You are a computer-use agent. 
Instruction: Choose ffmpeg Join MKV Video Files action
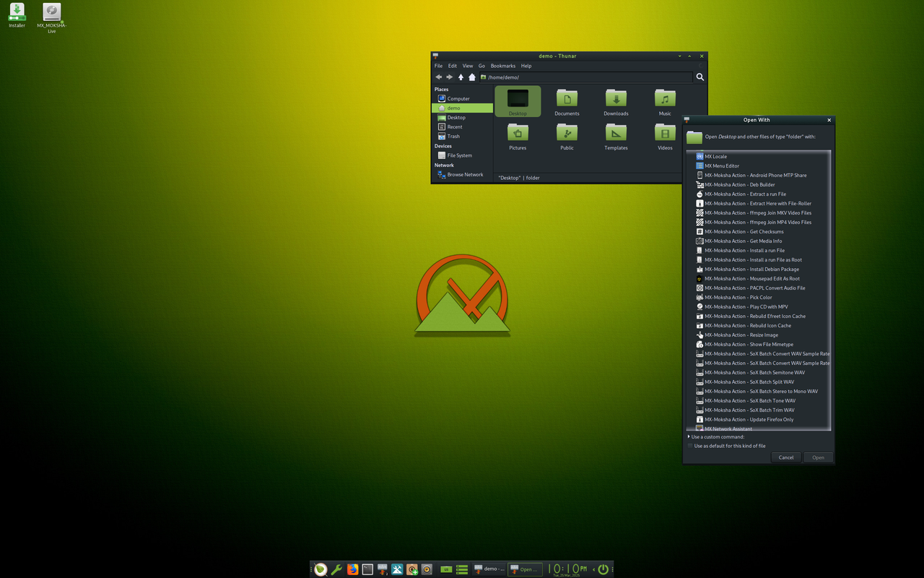coord(759,212)
